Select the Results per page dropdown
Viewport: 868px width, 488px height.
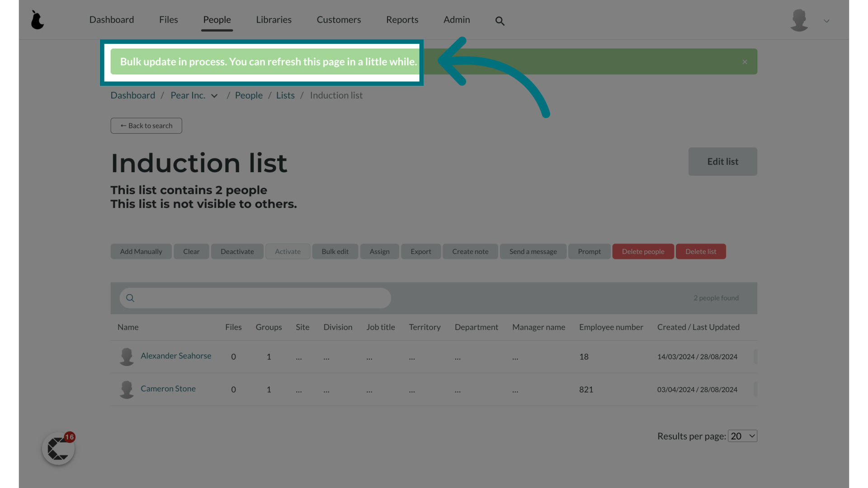741,436
